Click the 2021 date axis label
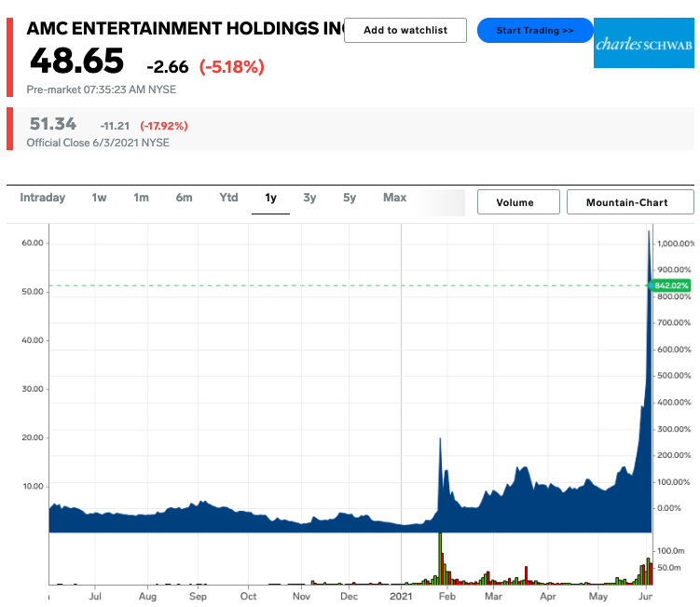Screen dimensions: 700x607 401,597
